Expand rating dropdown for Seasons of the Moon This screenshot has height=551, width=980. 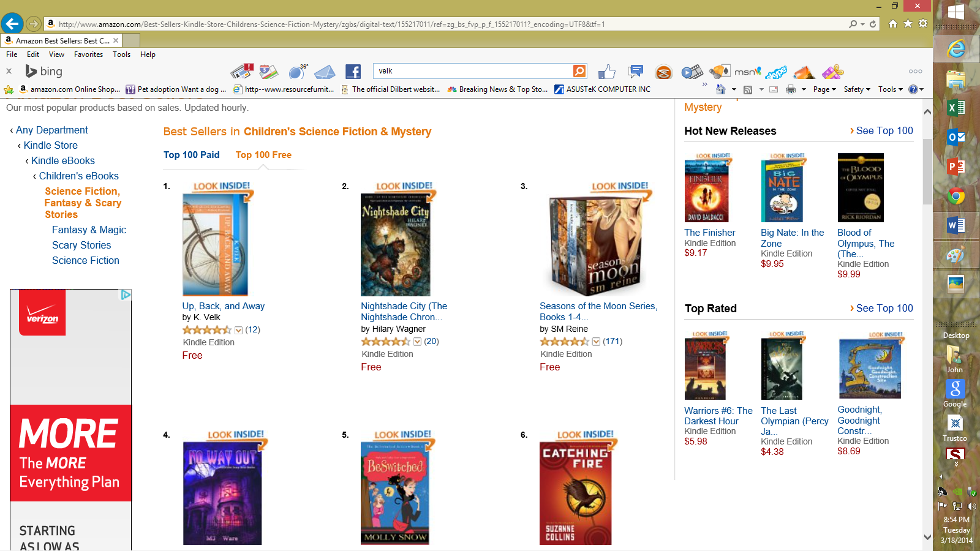pyautogui.click(x=596, y=342)
